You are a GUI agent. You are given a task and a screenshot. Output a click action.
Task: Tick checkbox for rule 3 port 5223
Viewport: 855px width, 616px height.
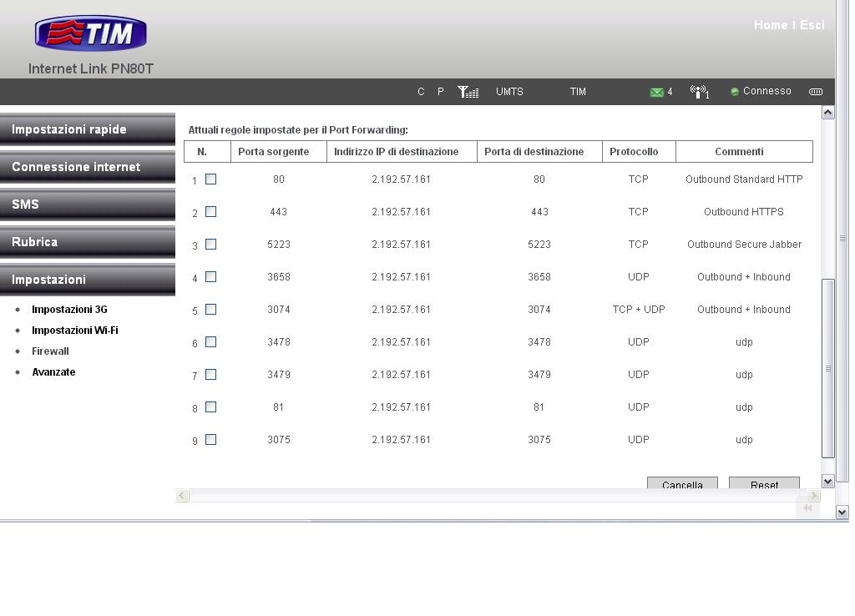pos(210,245)
